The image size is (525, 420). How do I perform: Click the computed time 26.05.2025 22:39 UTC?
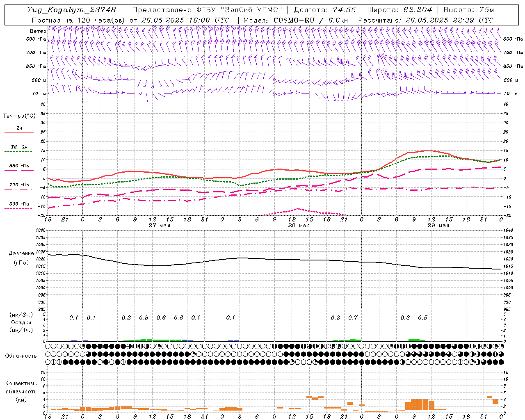(x=450, y=20)
